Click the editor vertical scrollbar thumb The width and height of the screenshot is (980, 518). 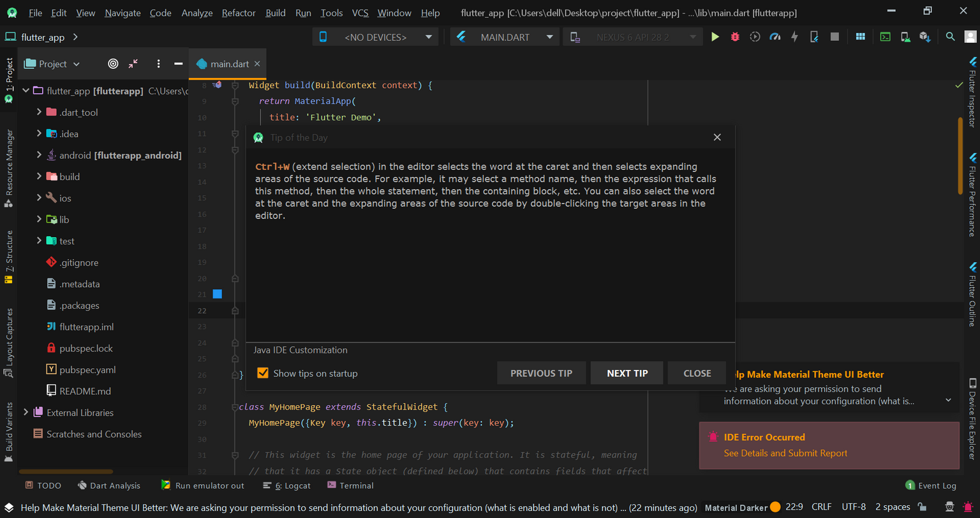(x=960, y=156)
